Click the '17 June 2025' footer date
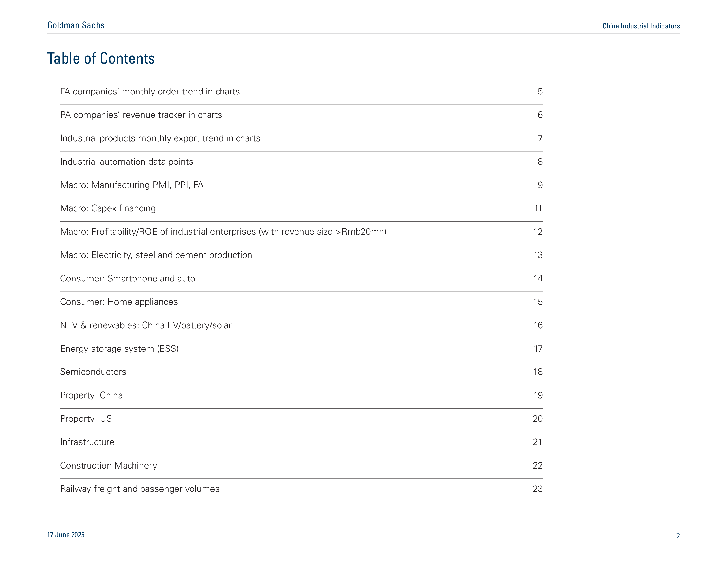Image resolution: width=728 pixels, height=563 pixels. pos(66,535)
